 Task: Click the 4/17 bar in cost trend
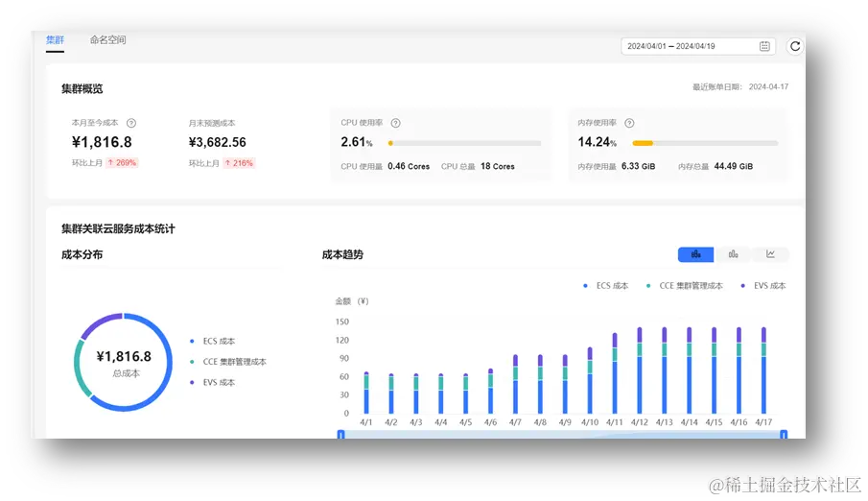(x=763, y=370)
